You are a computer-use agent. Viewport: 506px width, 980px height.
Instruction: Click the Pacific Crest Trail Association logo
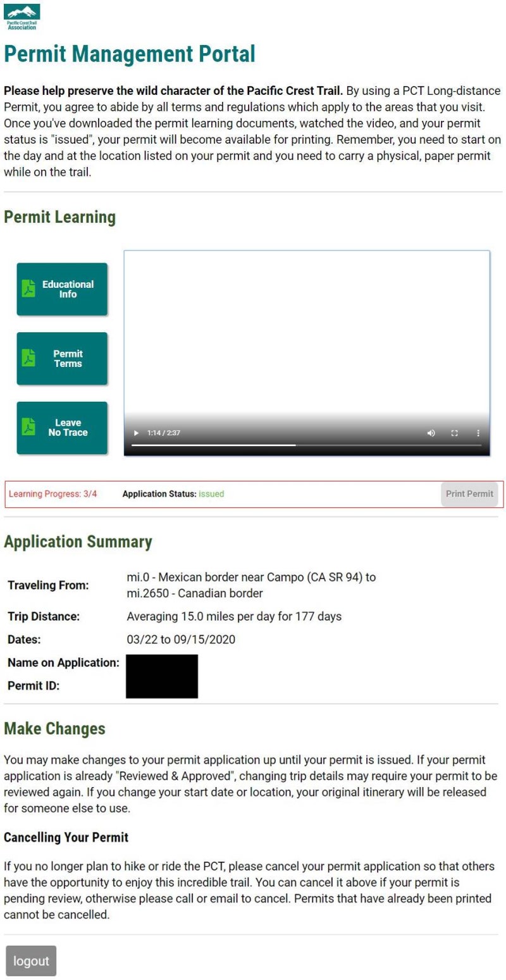point(22,17)
